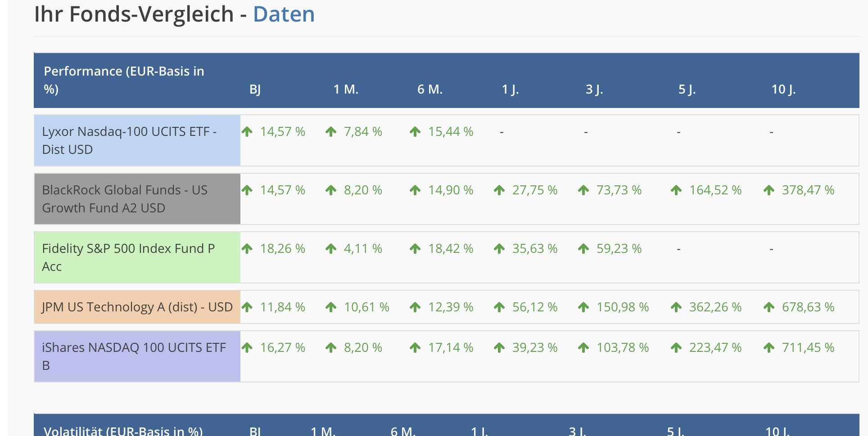Click the orange JPM US Technology cell
The image size is (868, 436).
point(137,307)
